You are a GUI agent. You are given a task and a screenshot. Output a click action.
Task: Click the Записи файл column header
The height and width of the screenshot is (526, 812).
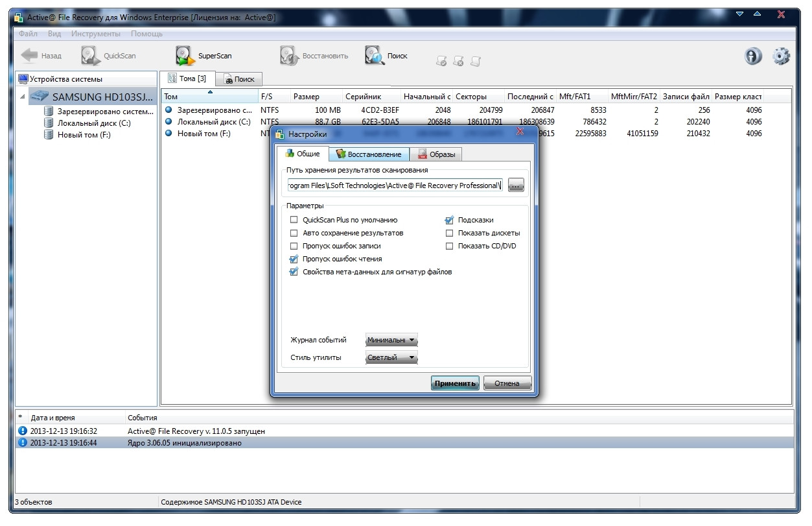[x=686, y=97]
